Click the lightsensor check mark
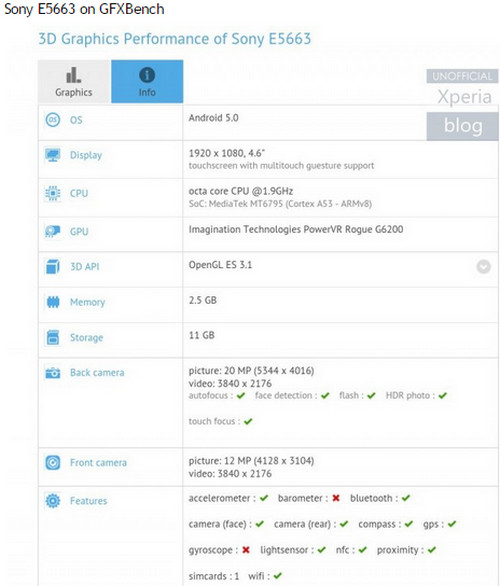The width and height of the screenshot is (500, 586). pos(321,550)
